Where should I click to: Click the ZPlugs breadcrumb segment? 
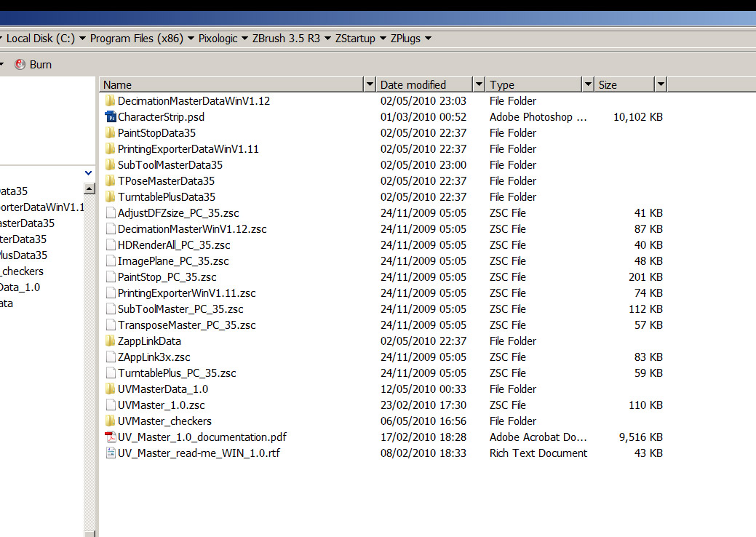point(405,38)
